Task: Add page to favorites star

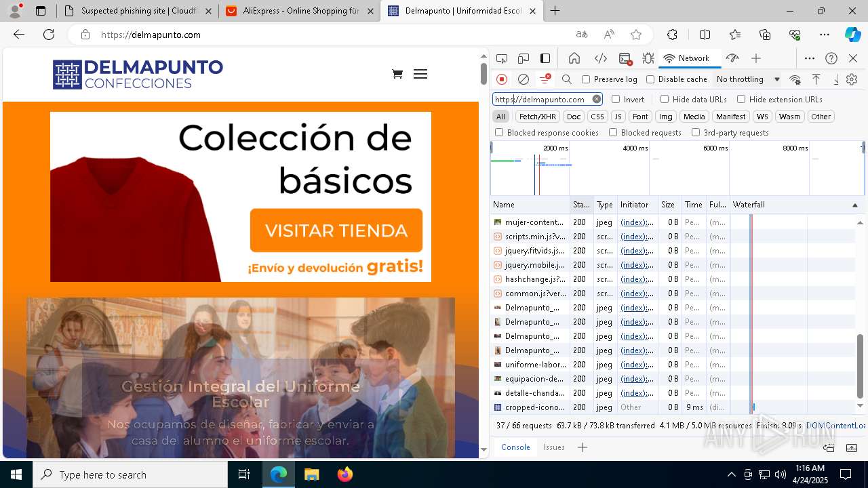Action: pyautogui.click(x=636, y=35)
